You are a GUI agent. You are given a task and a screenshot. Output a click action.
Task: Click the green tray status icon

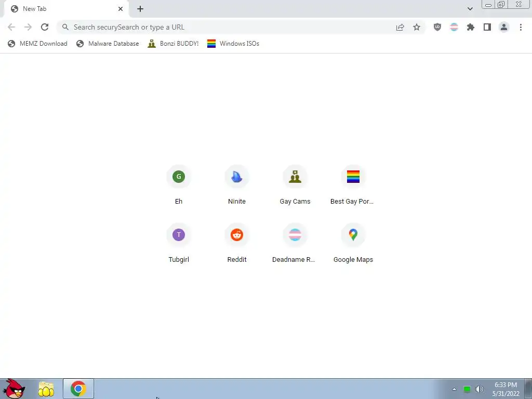point(467,389)
